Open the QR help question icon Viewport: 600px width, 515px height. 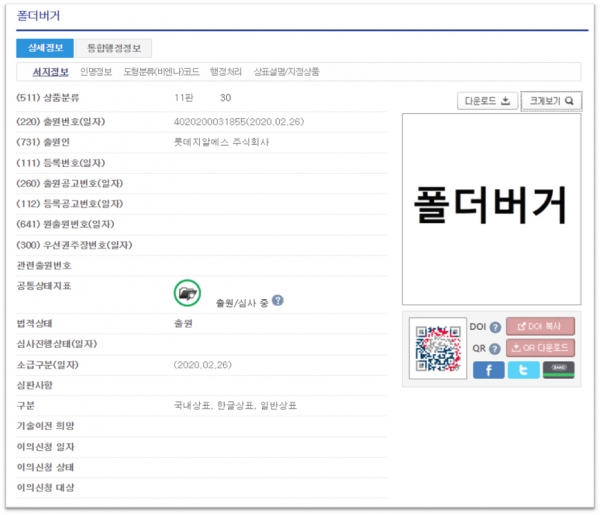click(495, 349)
